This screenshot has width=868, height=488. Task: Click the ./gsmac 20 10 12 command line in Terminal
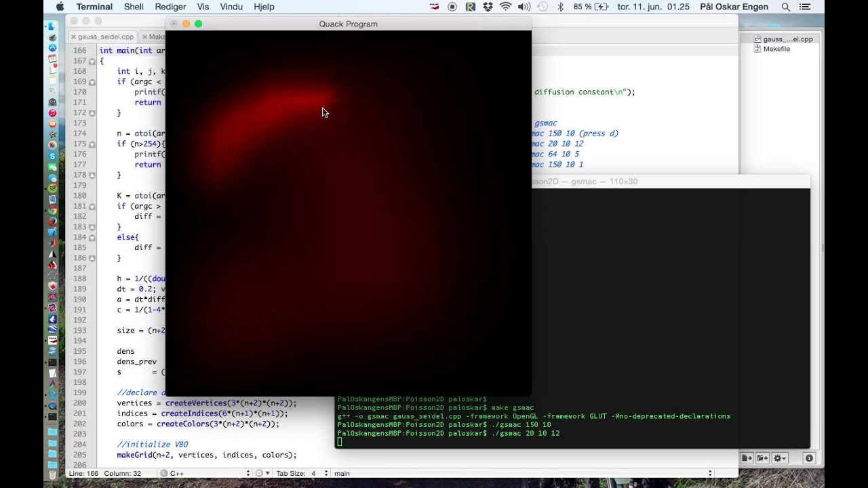[448, 433]
